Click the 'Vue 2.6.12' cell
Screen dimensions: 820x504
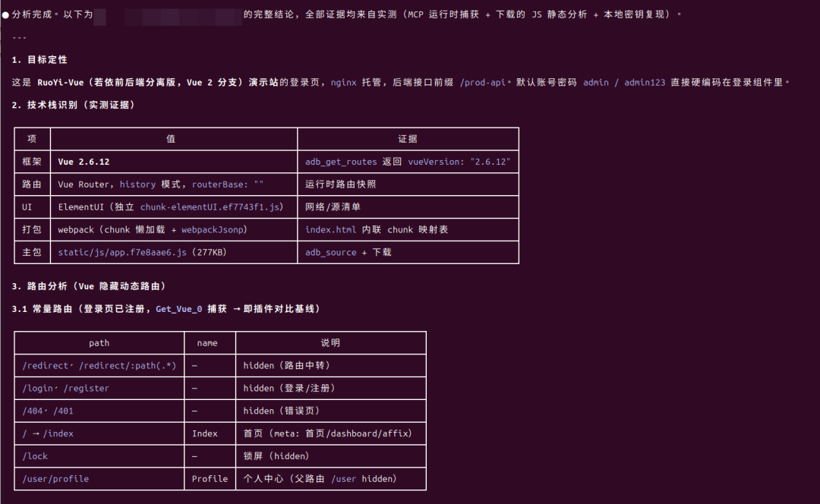tap(174, 162)
